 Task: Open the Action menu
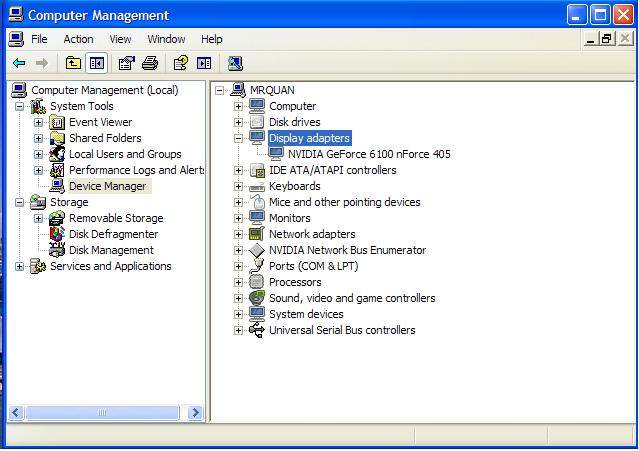click(x=78, y=39)
